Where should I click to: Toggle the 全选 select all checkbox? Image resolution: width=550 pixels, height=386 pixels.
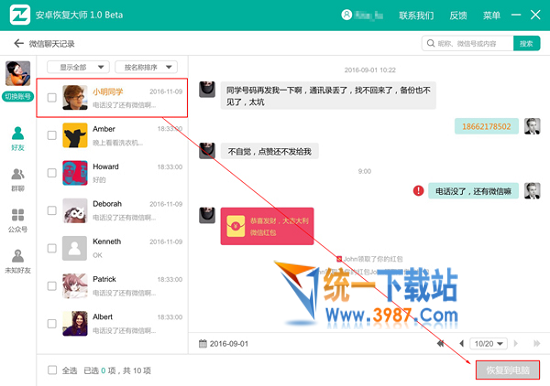(x=52, y=370)
